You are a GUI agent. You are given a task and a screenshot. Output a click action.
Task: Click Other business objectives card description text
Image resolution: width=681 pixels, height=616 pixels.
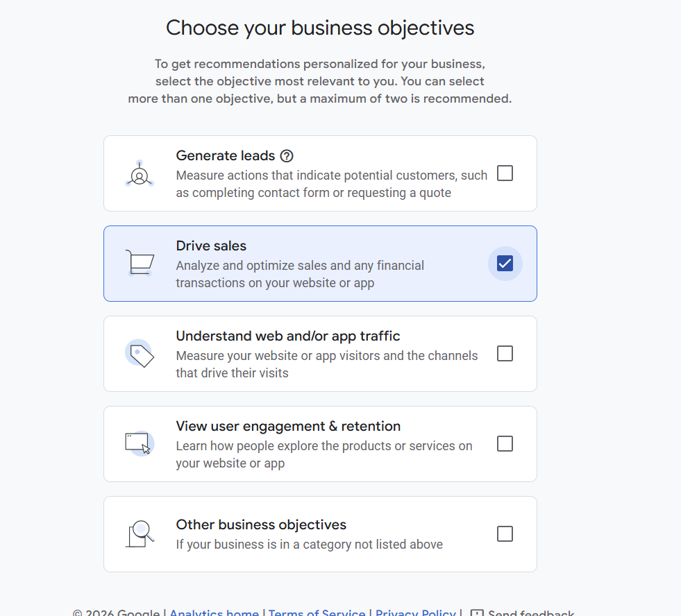coord(309,545)
